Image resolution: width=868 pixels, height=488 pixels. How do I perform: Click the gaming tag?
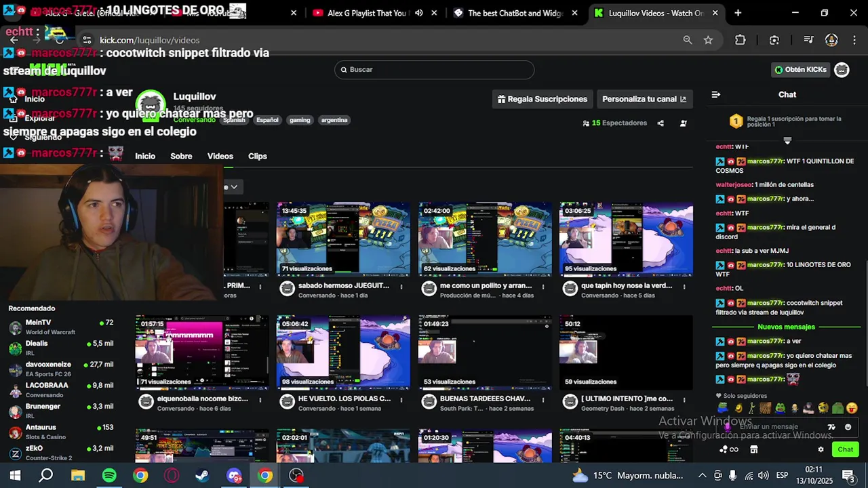(x=300, y=120)
